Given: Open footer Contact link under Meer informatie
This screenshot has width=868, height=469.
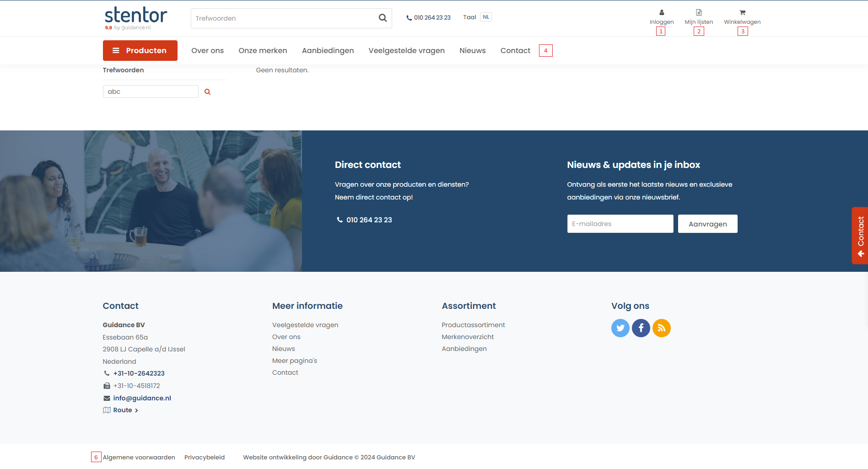Looking at the screenshot, I should (x=285, y=372).
